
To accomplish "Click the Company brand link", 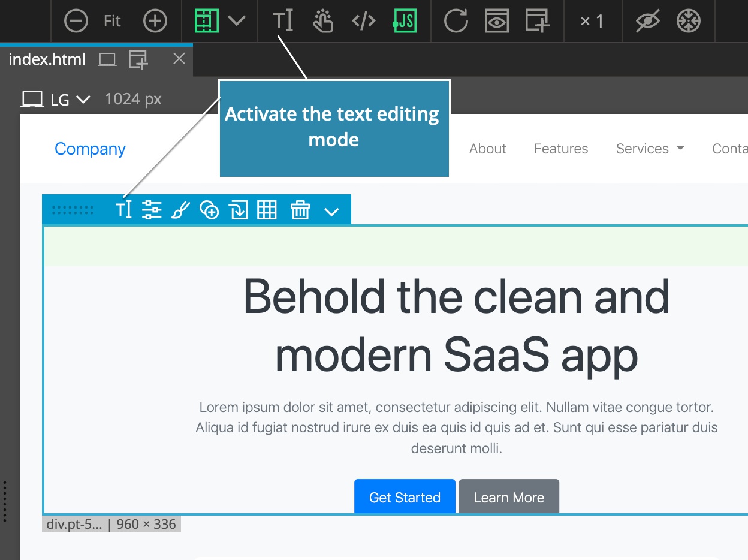I will (x=90, y=149).
